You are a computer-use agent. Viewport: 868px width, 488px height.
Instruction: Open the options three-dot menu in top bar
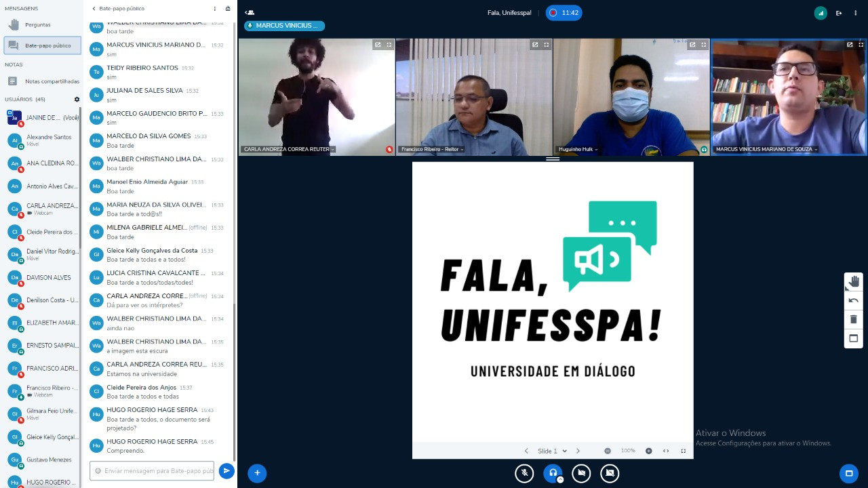856,12
